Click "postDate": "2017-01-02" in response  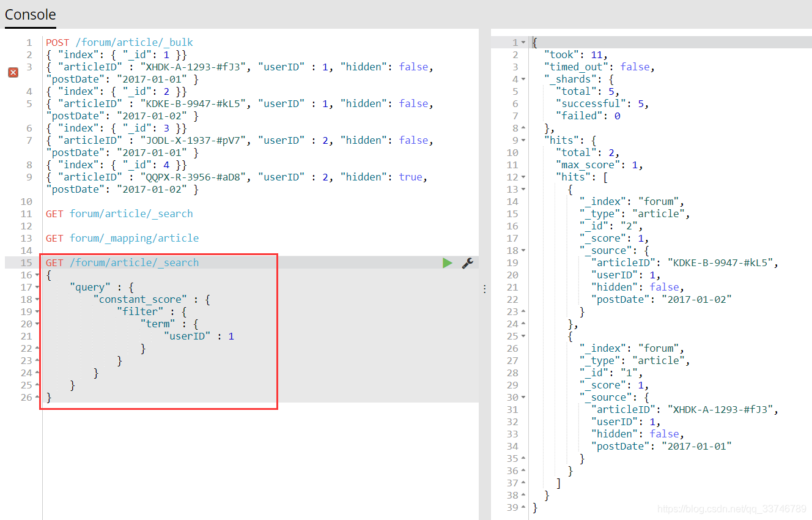tap(662, 299)
